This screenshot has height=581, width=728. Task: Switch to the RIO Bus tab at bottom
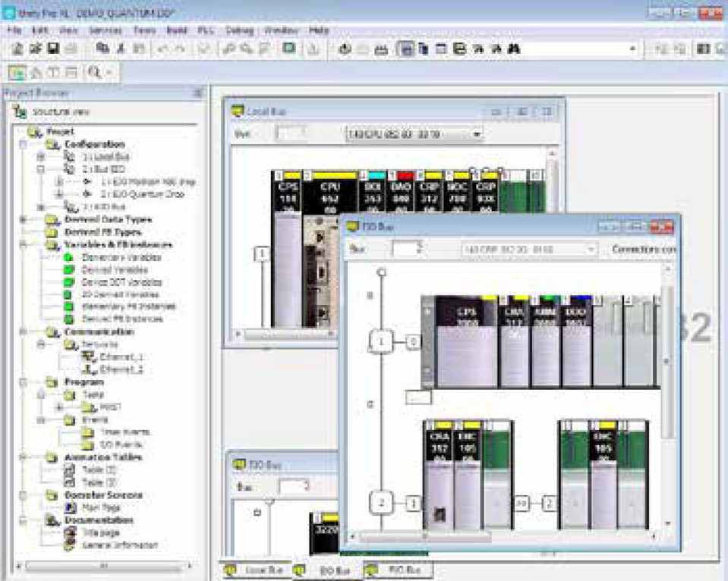(396, 569)
